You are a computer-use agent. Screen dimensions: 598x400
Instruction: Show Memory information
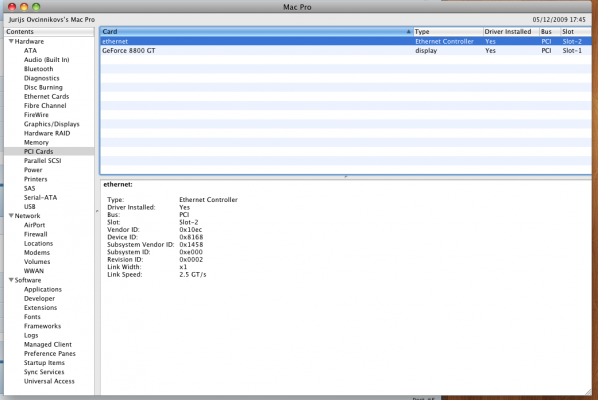coord(36,142)
